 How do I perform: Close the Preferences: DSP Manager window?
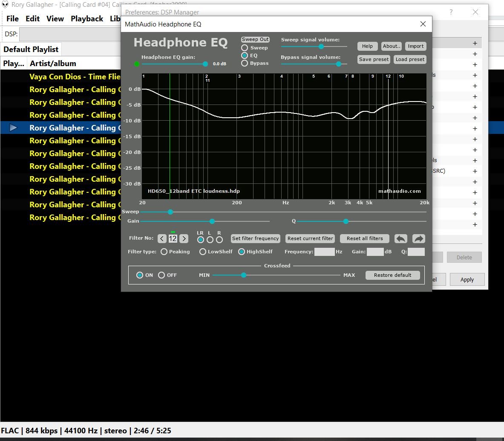click(475, 12)
